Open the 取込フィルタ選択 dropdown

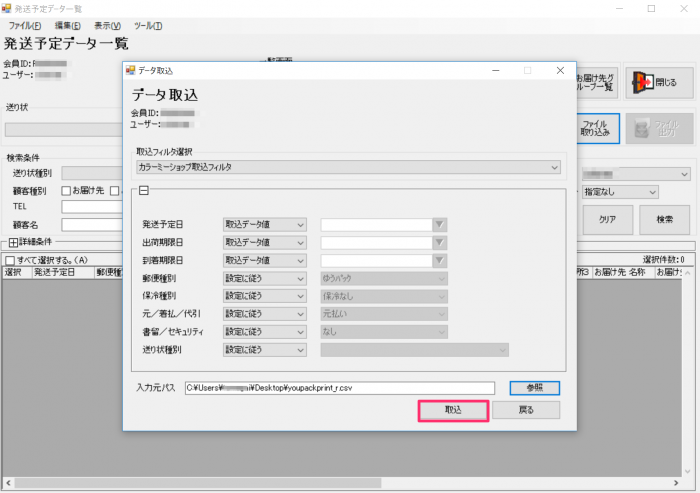(348, 167)
